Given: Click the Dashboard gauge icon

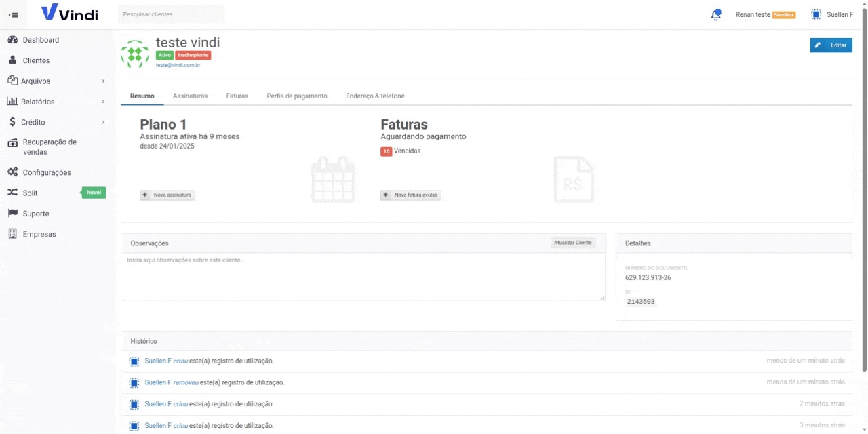Looking at the screenshot, I should pyautogui.click(x=12, y=40).
